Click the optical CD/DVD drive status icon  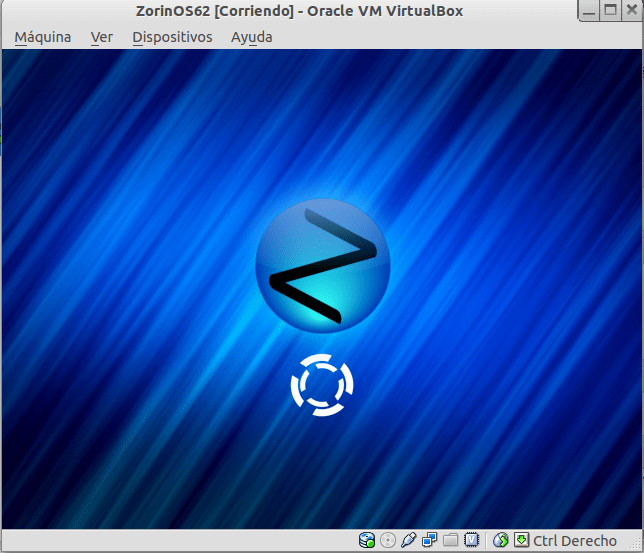388,541
